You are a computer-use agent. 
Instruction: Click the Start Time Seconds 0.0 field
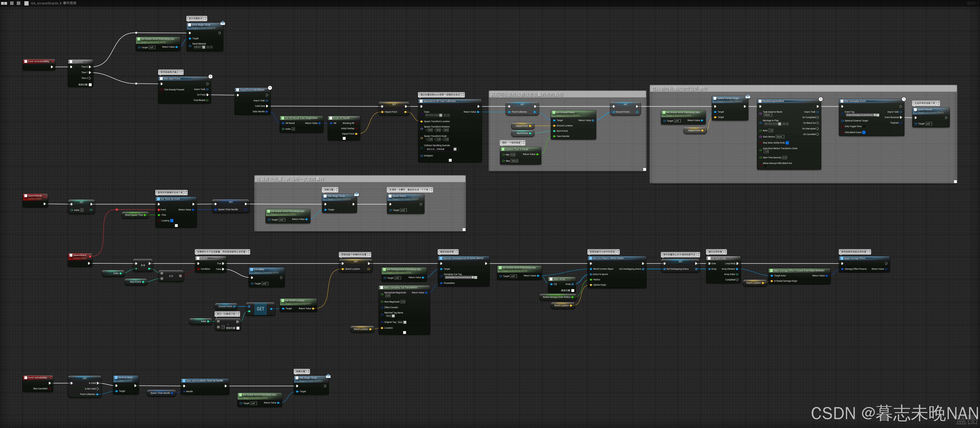point(784,157)
